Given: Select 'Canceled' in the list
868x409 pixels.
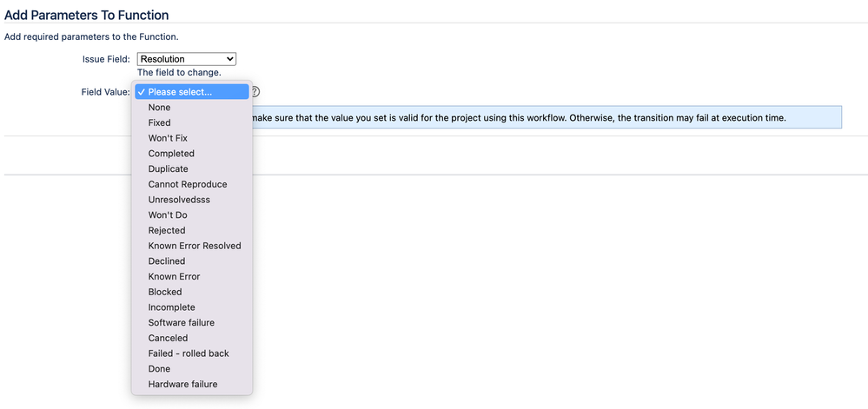Looking at the screenshot, I should (x=191, y=338).
